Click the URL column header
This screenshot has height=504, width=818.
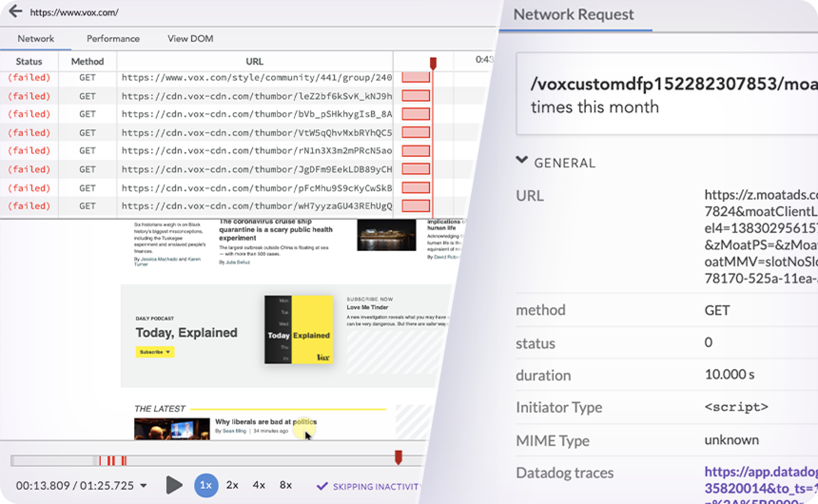254,61
